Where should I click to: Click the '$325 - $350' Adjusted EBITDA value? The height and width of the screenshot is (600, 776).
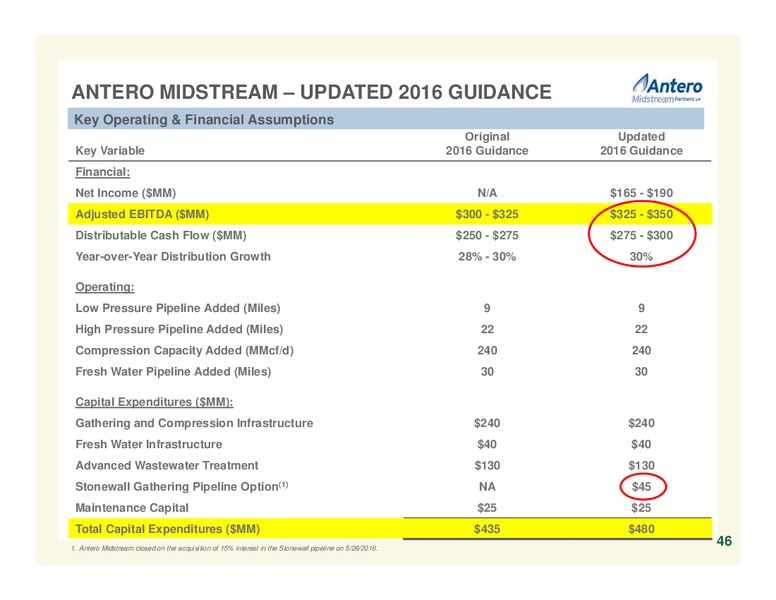click(x=641, y=214)
